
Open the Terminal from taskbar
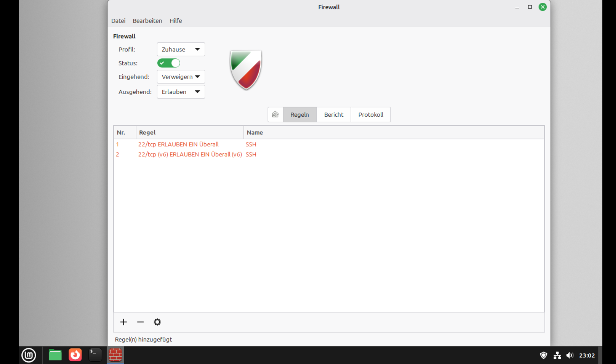coord(95,355)
